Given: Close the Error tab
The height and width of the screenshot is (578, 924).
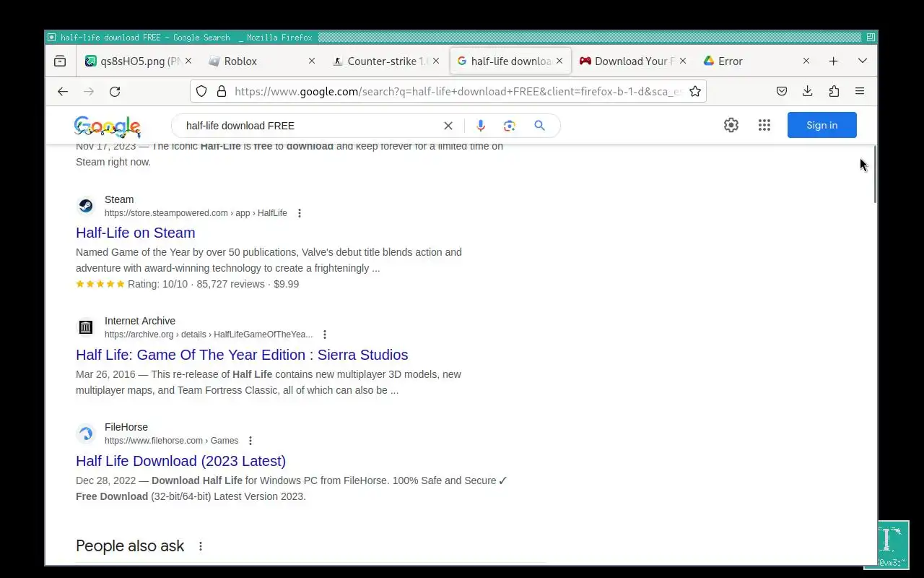Looking at the screenshot, I should point(806,61).
